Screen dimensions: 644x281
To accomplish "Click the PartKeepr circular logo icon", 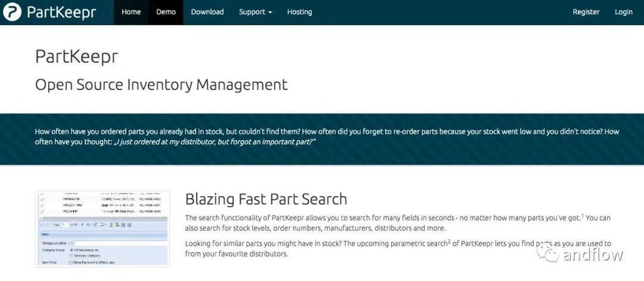I will click(x=12, y=12).
